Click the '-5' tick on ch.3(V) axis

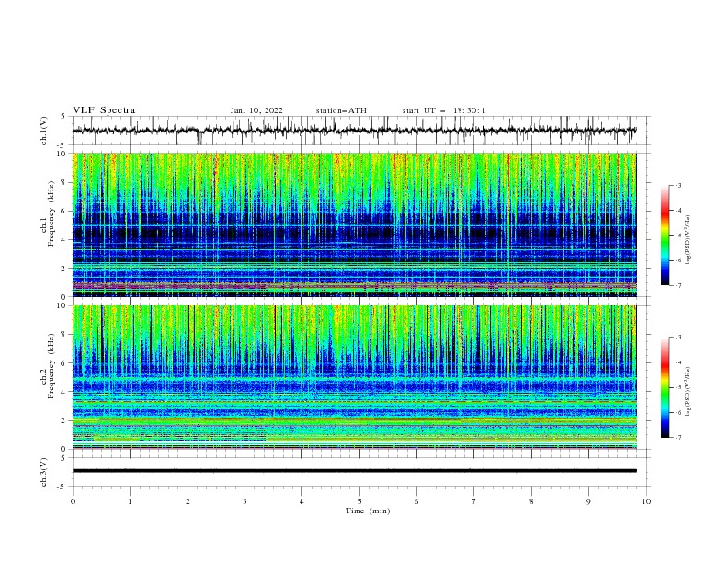[63, 487]
